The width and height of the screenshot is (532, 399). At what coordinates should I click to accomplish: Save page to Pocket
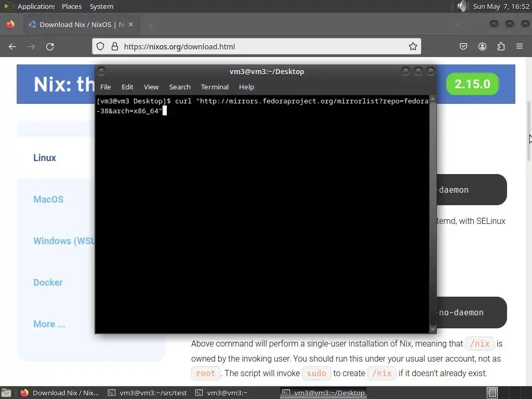(x=463, y=46)
